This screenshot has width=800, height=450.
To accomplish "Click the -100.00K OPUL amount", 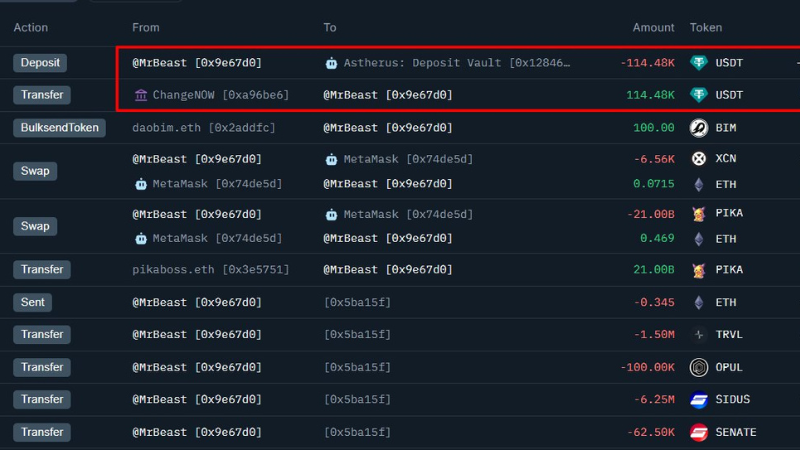I will click(x=647, y=367).
